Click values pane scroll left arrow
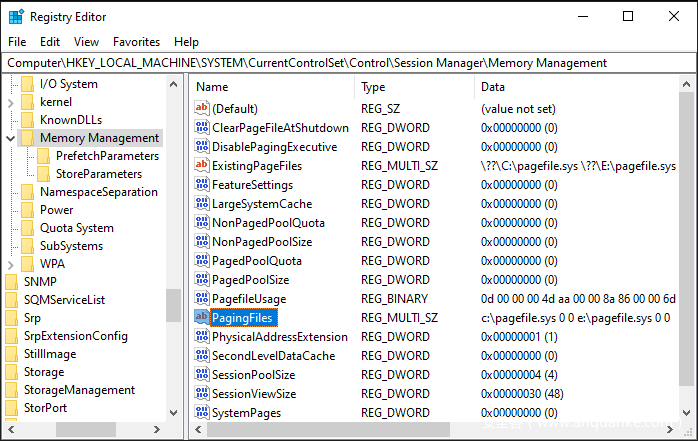Image resolution: width=698 pixels, height=441 pixels. click(x=199, y=429)
